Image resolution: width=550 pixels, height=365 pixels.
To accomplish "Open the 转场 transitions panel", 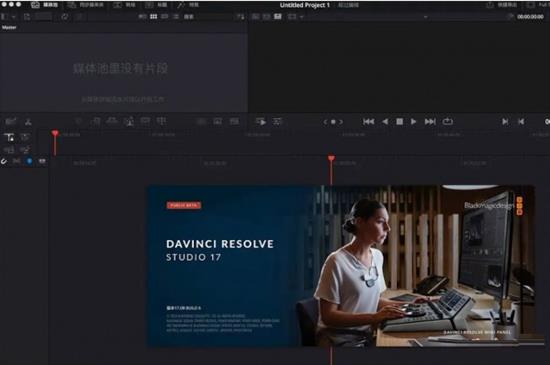I will click(x=124, y=5).
